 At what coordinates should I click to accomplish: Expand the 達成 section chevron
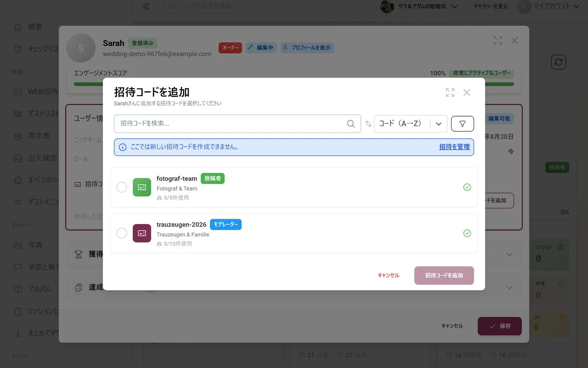pos(509,287)
